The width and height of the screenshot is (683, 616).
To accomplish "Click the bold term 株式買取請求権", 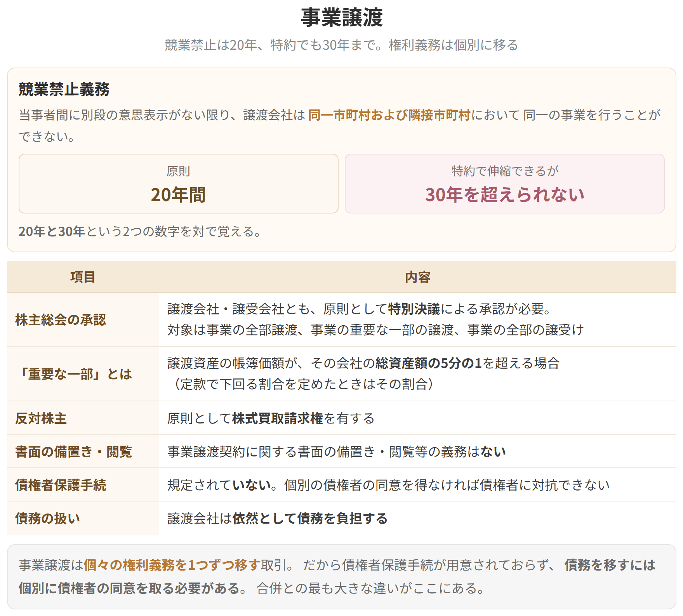I will point(278,418).
